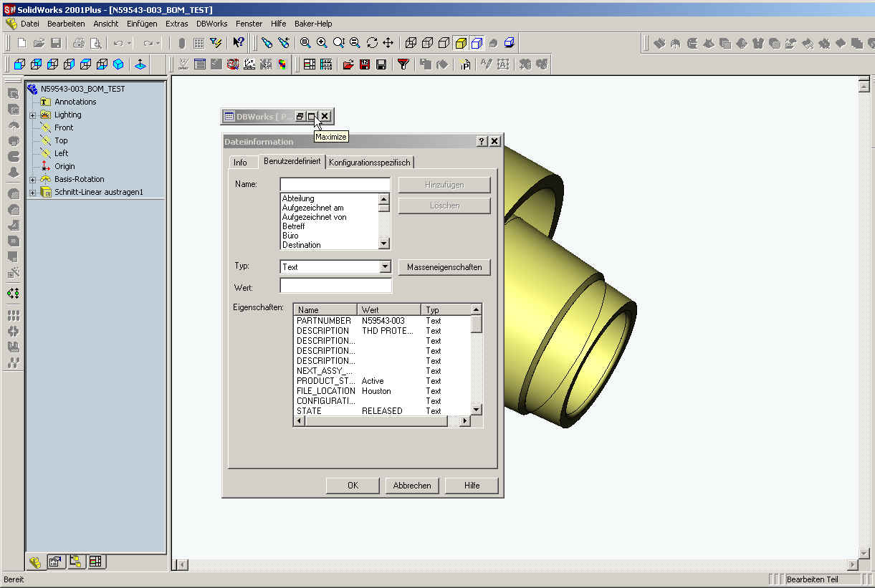Click the Rotate view icon
The height and width of the screenshot is (588, 875).
pos(372,43)
